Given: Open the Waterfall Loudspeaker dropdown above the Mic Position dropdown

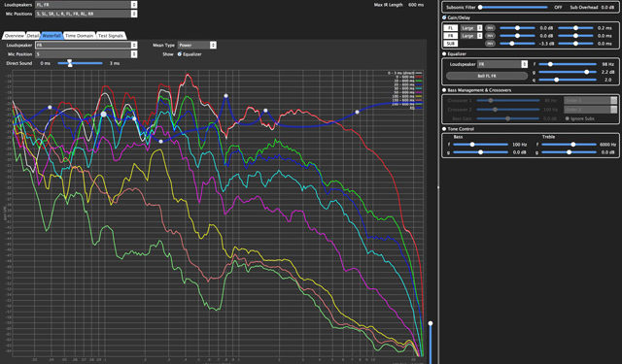Looking at the screenshot, I should 86,46.
